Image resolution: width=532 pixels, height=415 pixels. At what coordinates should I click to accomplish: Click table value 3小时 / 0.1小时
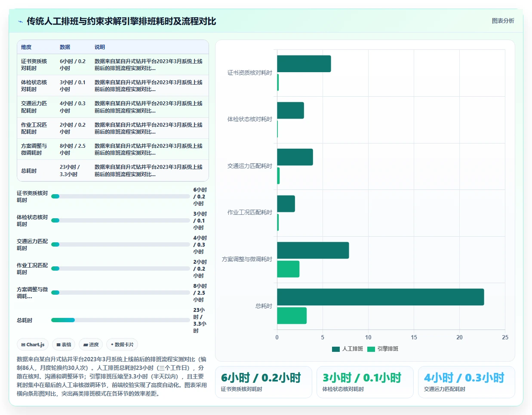(73, 86)
